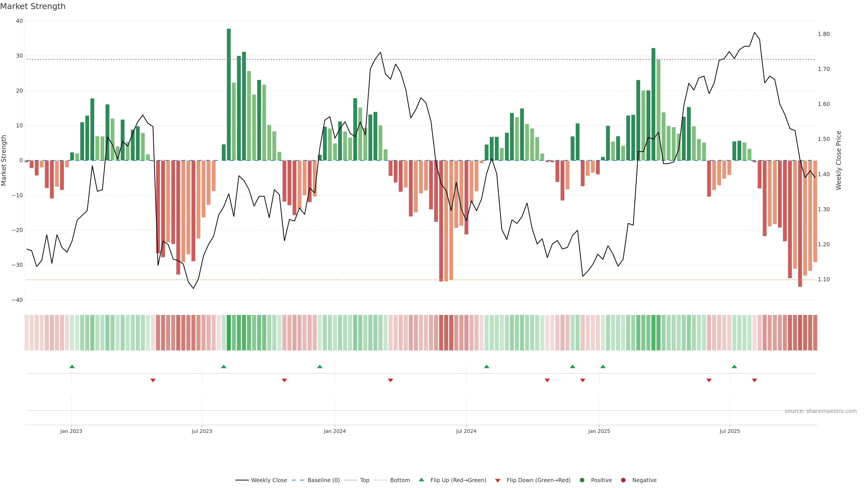
Task: Click the green flip-up triangle after Jul 2024
Action: coord(487,366)
